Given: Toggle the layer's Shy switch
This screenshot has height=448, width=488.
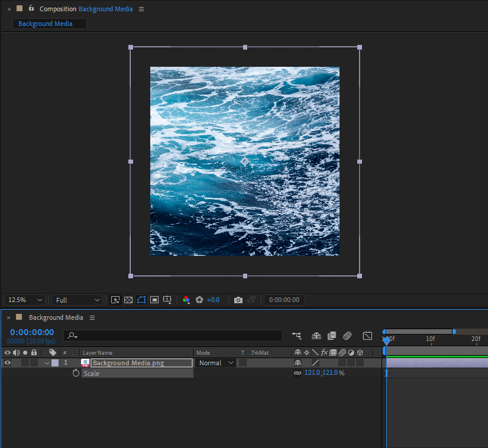Looking at the screenshot, I should (298, 362).
